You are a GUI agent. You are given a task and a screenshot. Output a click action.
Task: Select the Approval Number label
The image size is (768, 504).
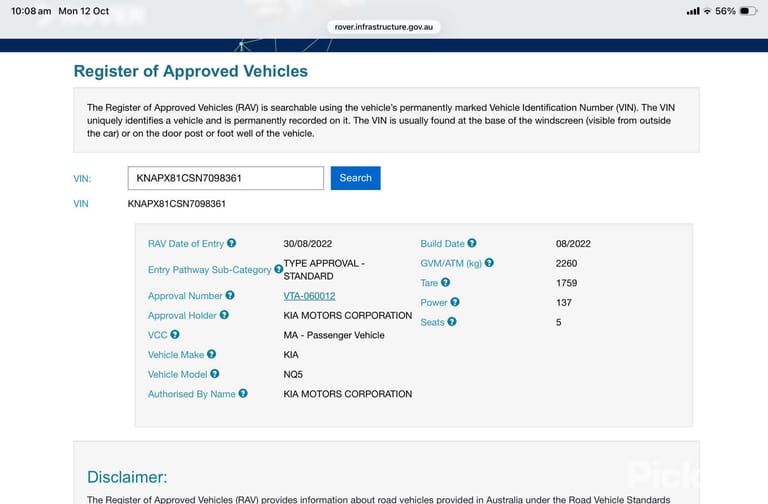(x=185, y=296)
